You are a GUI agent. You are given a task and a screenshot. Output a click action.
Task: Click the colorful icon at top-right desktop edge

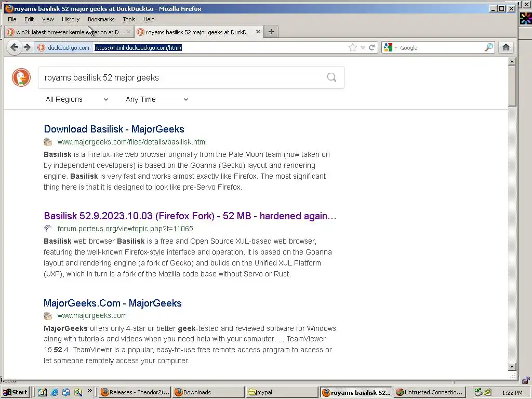tap(526, 18)
